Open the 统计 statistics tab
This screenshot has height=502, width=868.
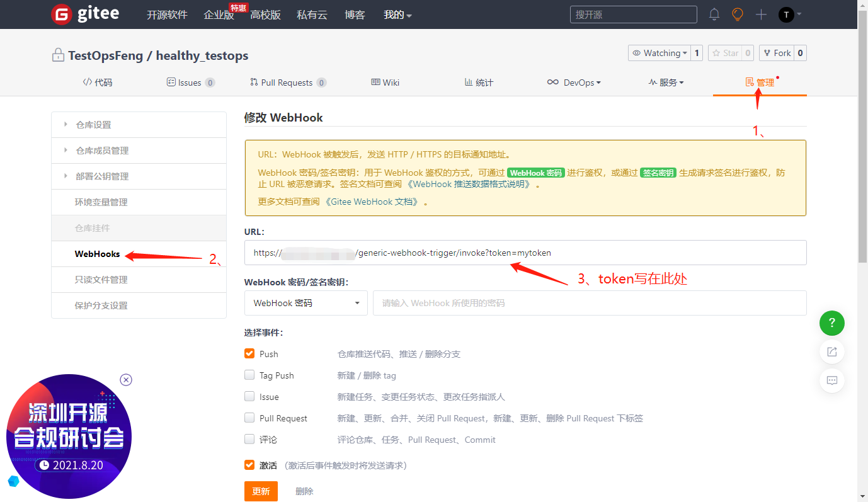coord(479,83)
